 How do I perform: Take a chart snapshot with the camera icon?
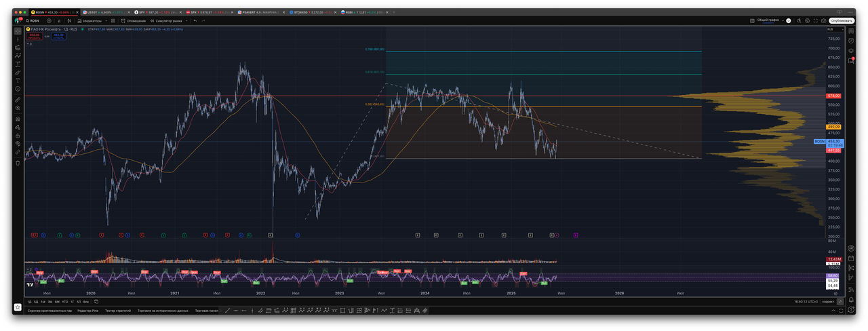(x=824, y=21)
